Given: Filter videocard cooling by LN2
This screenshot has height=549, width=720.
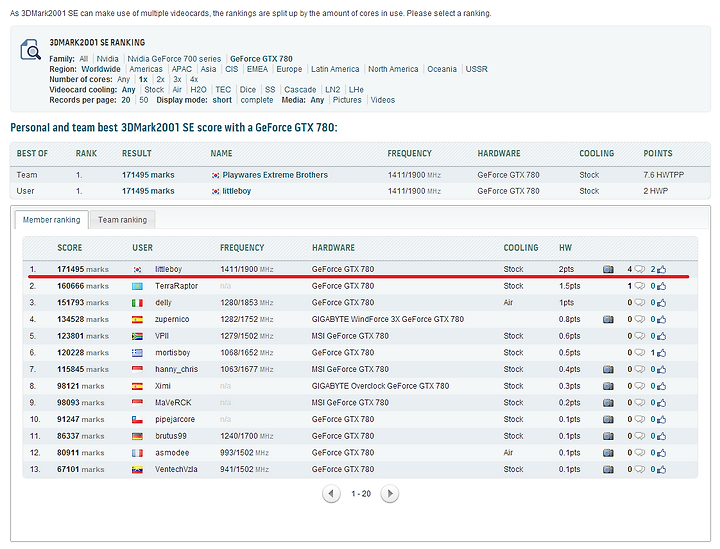Looking at the screenshot, I should [x=333, y=90].
